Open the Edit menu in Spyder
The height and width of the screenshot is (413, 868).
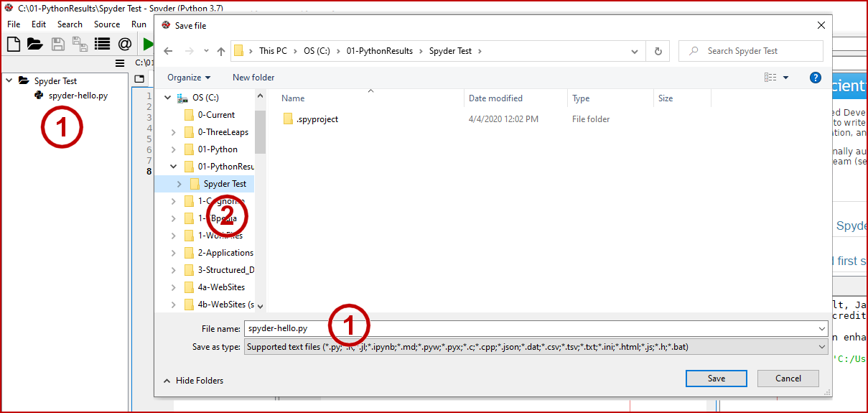(x=39, y=24)
